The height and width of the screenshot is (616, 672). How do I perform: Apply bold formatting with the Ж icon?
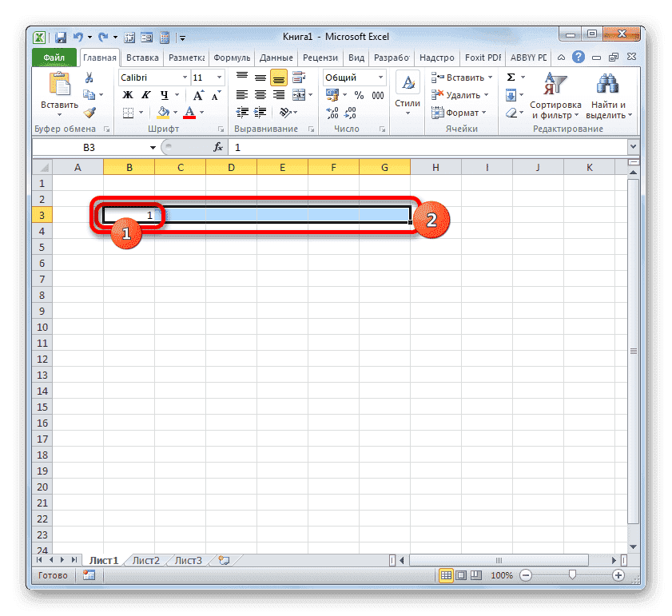tap(128, 94)
